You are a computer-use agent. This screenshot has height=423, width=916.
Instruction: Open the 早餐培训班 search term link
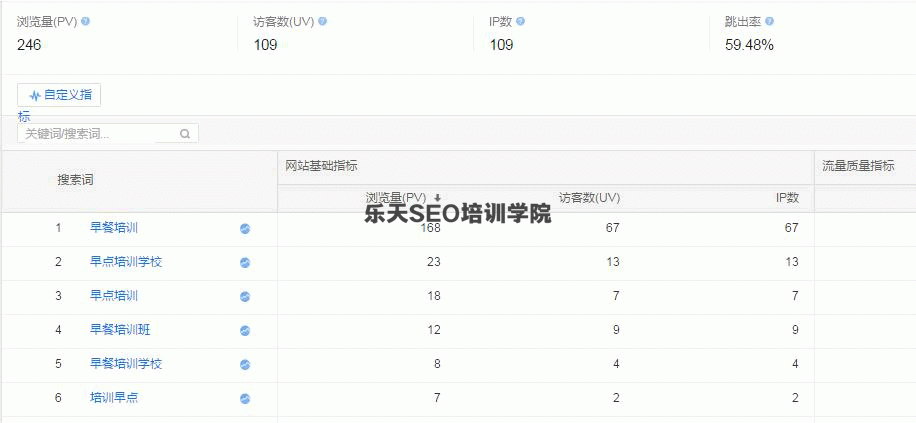pos(120,330)
